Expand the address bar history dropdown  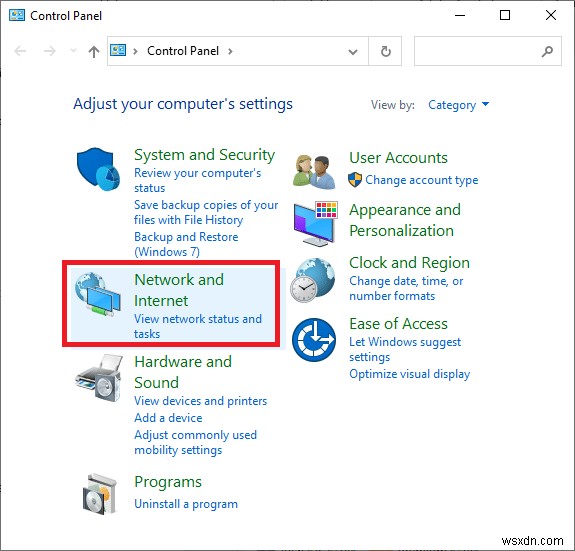353,52
